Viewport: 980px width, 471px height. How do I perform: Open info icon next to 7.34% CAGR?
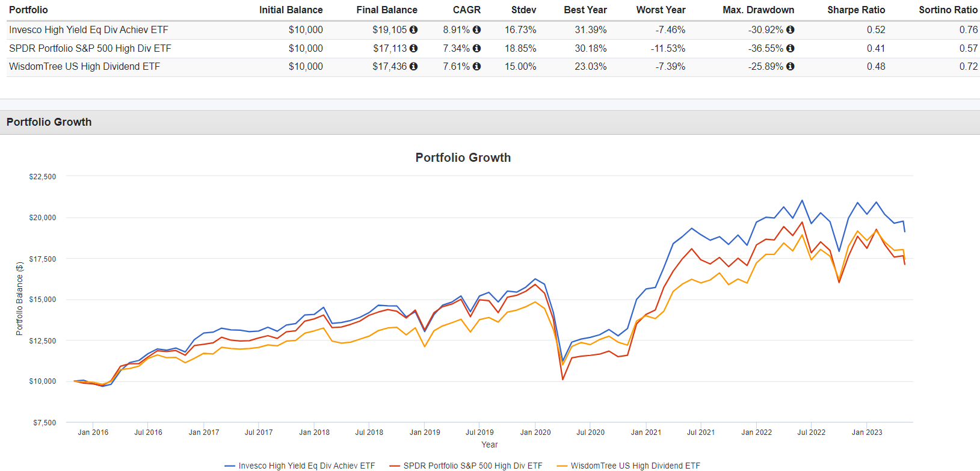pos(476,48)
